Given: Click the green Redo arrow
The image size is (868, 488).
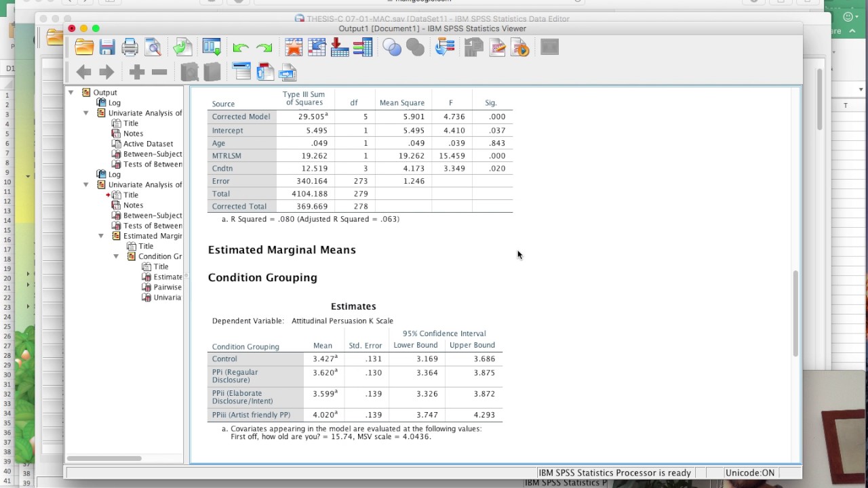Looking at the screenshot, I should 264,47.
